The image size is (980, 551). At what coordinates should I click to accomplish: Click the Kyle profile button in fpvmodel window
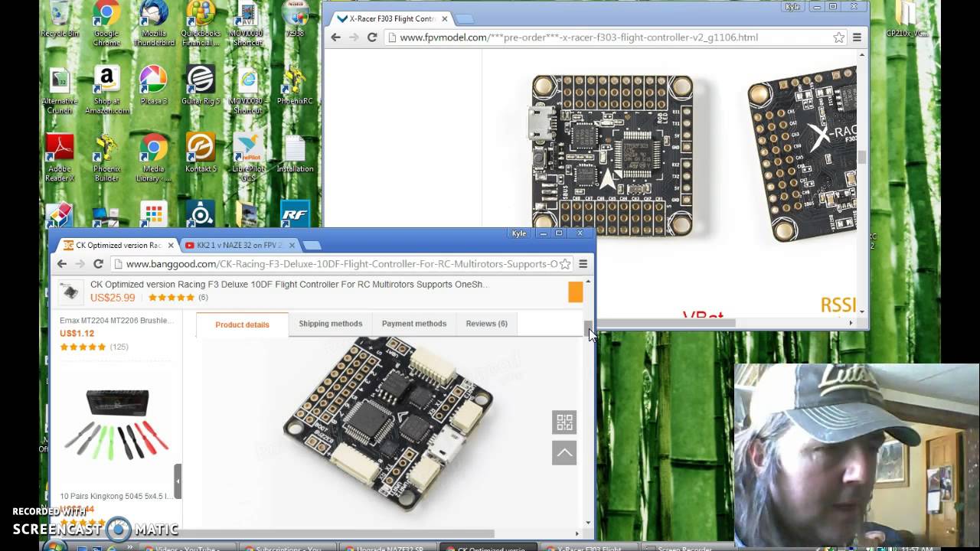tap(792, 7)
